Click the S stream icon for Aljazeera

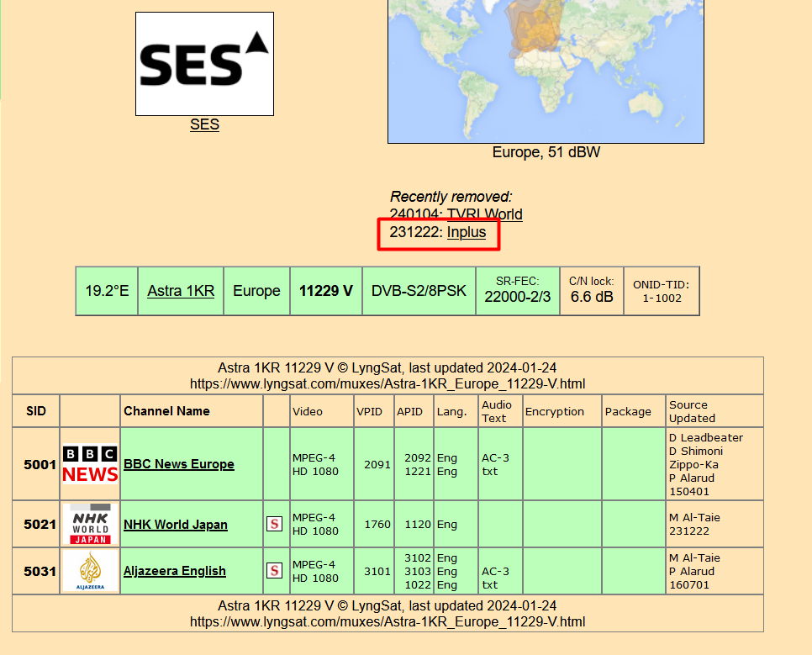pyautogui.click(x=274, y=571)
